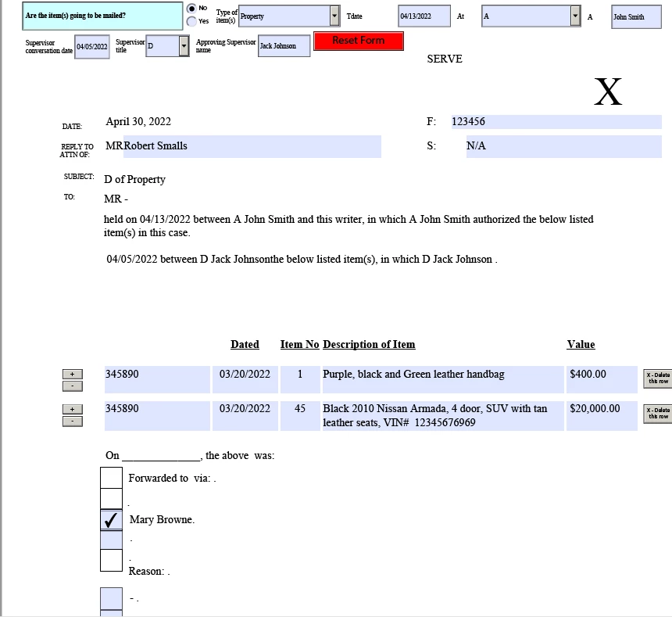Click the $400.00 value field

pyautogui.click(x=602, y=379)
